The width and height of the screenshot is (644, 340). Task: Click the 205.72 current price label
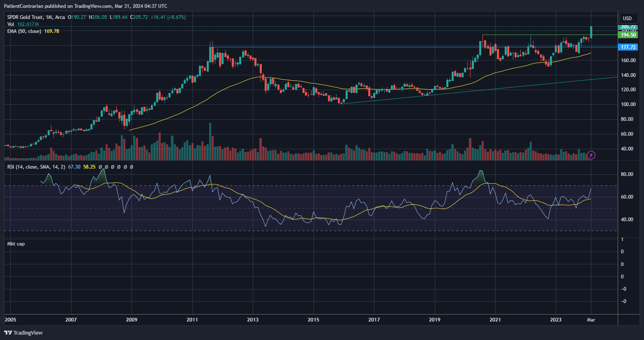pos(628,27)
